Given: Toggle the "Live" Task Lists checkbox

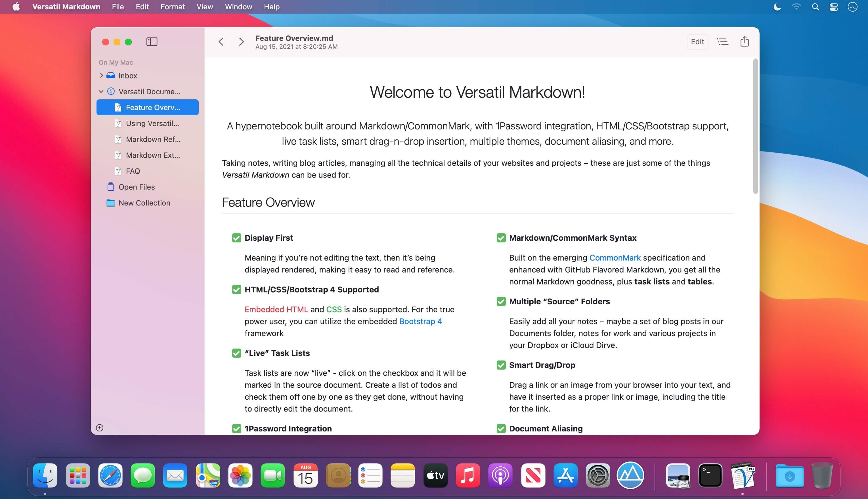Looking at the screenshot, I should click(x=236, y=353).
